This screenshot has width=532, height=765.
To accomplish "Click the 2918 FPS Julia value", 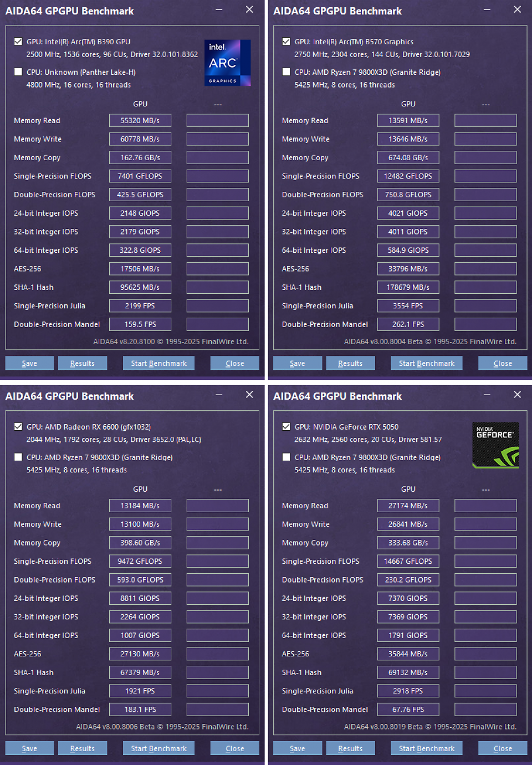I will pyautogui.click(x=408, y=691).
